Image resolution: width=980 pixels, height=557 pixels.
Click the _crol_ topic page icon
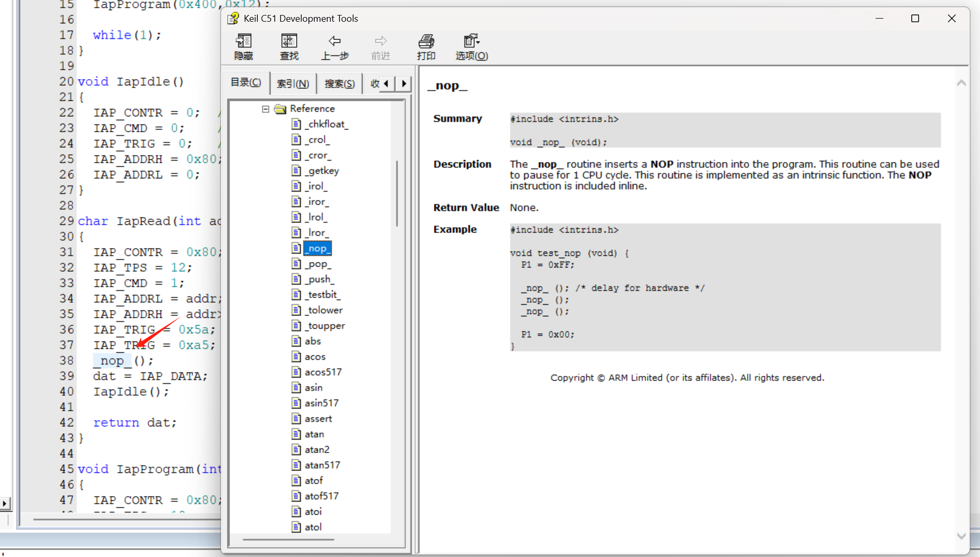(297, 140)
